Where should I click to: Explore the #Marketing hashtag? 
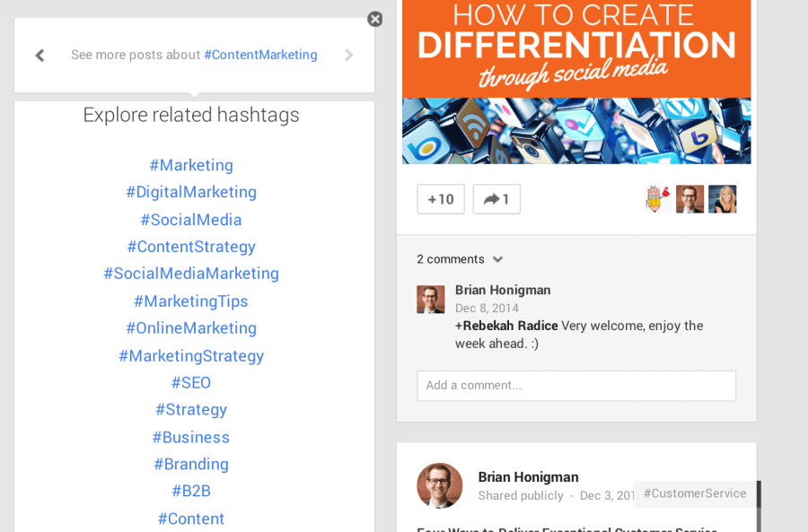coord(190,165)
